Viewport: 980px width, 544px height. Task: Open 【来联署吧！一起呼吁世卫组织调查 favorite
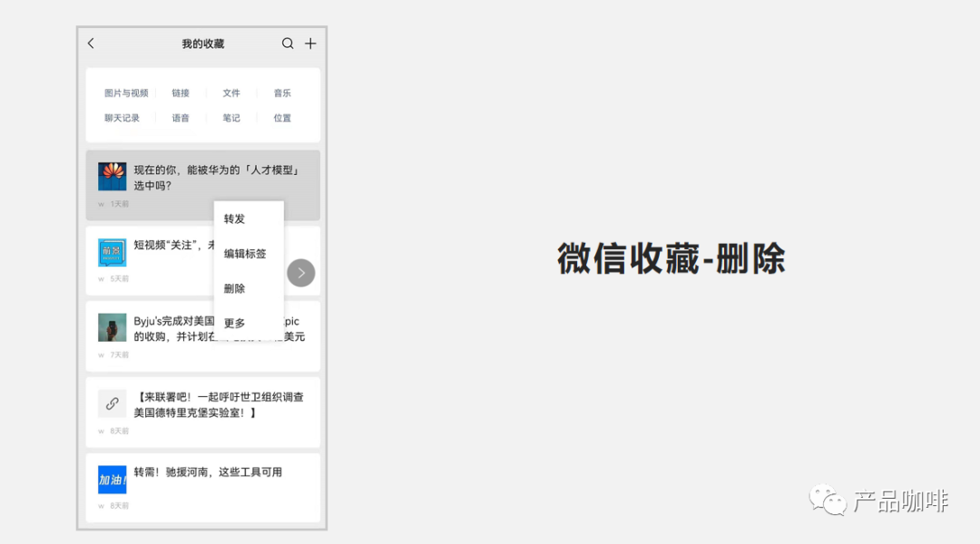219,404
